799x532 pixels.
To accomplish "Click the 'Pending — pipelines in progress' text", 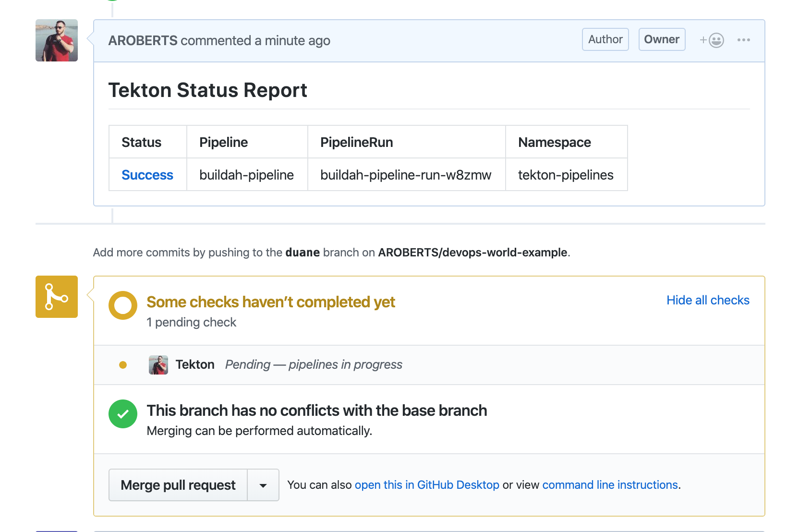I will [314, 364].
